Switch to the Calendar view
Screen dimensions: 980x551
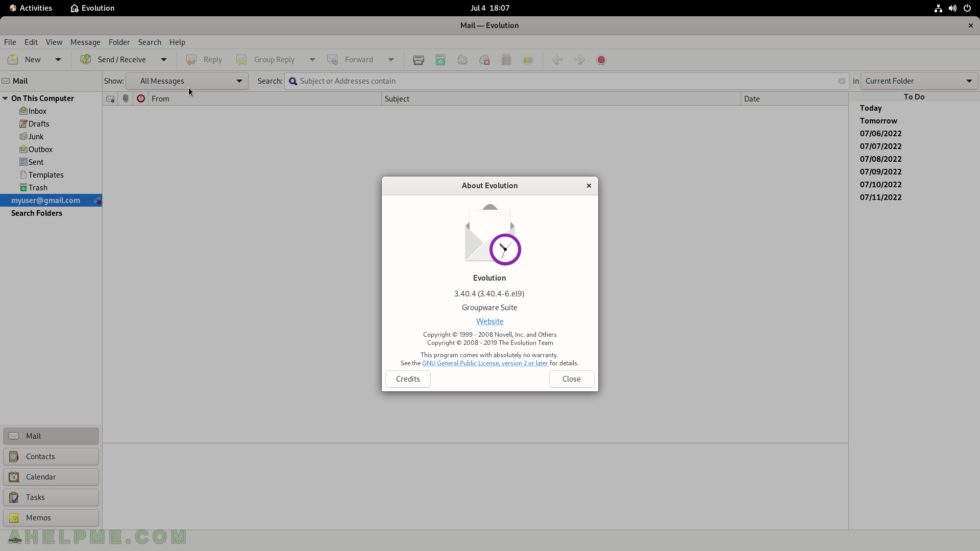click(51, 477)
